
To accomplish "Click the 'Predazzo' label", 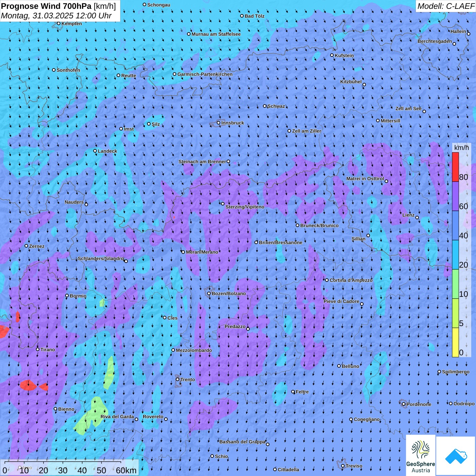I will 235,326.
